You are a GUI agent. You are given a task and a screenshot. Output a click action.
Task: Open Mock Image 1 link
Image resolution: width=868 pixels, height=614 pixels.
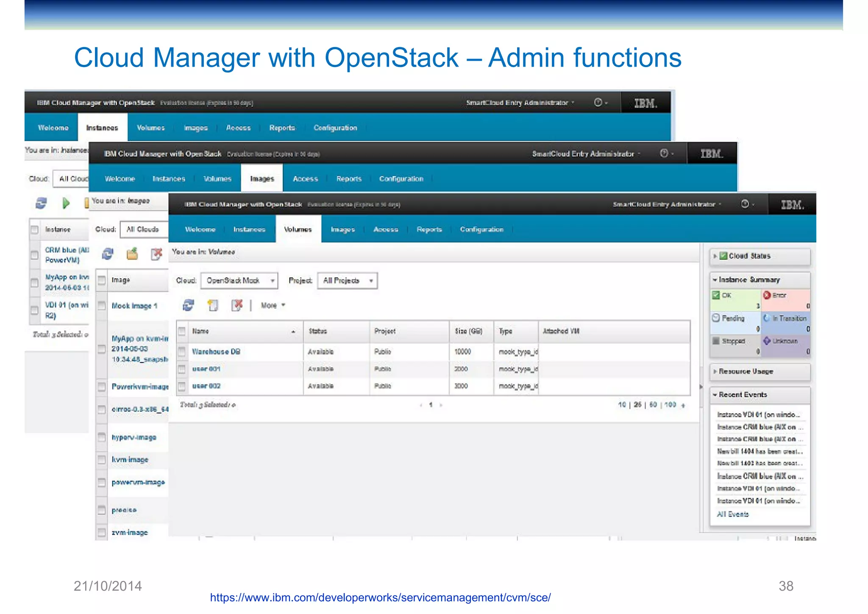[x=134, y=306]
